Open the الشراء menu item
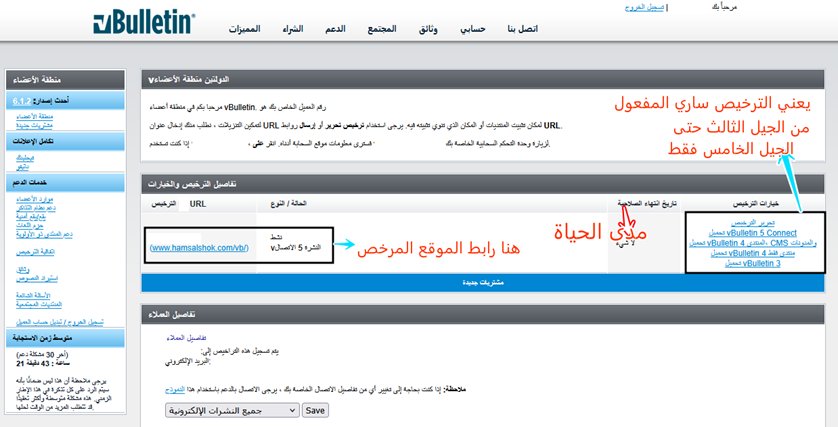The image size is (838, 427). pyautogui.click(x=293, y=29)
